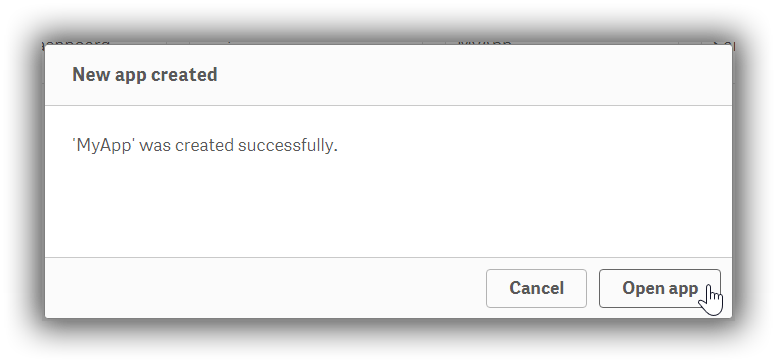Click the dimmed background below the dialog

click(x=388, y=342)
